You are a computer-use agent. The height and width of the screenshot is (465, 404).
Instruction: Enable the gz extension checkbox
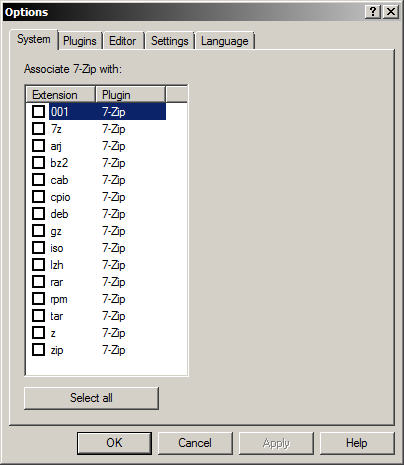point(38,231)
